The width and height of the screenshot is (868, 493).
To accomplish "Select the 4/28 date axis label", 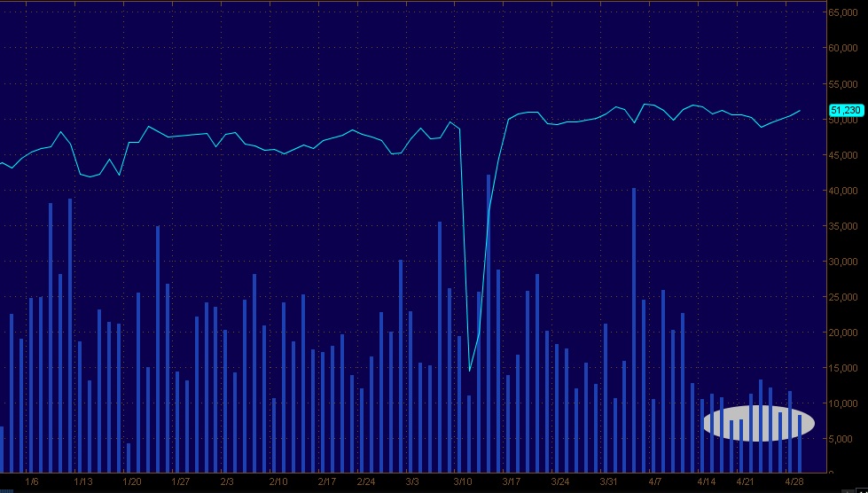I will [797, 482].
